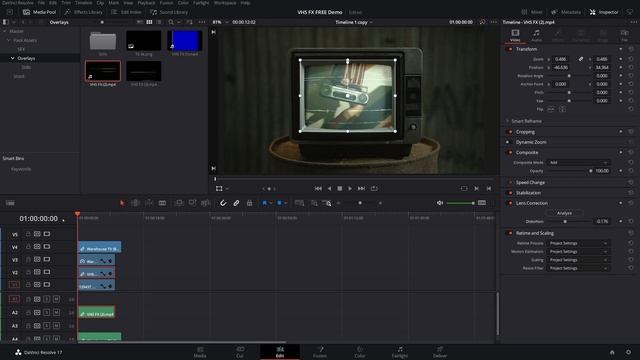Mute audio using the speaker icon
The width and height of the screenshot is (640, 360).
tap(440, 203)
